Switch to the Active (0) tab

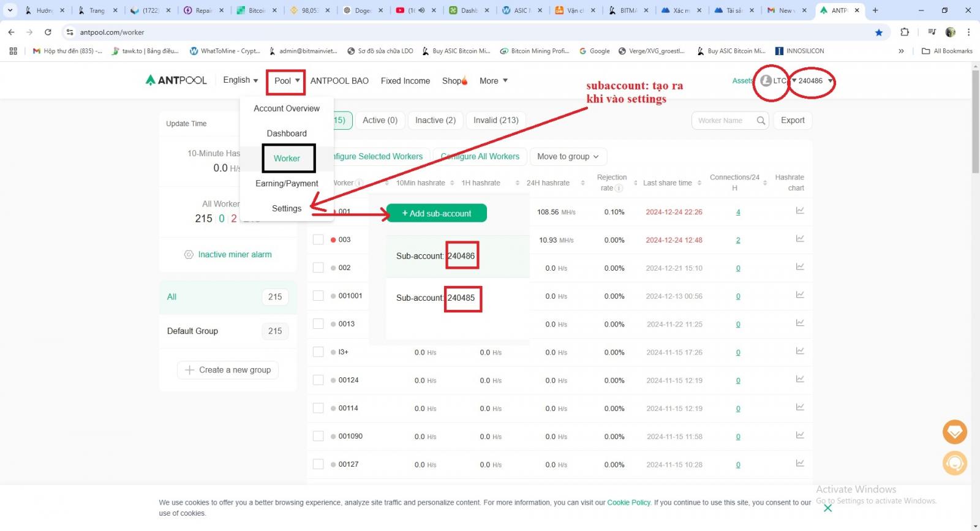380,120
